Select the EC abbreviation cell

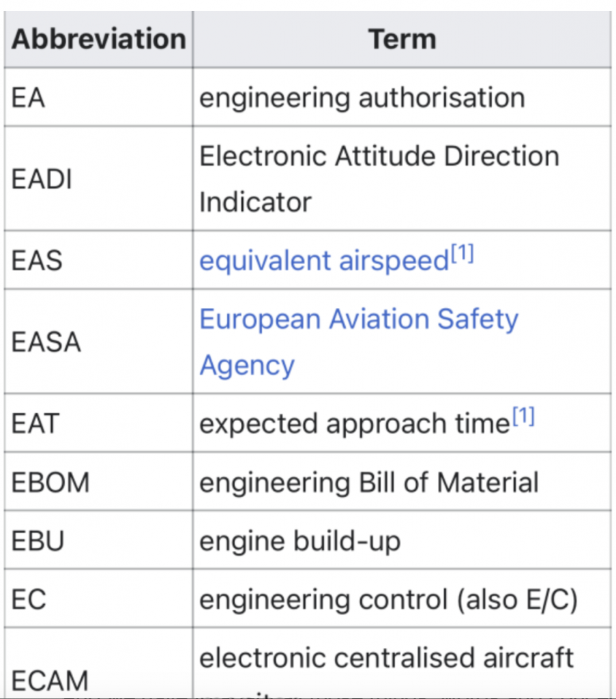(x=98, y=598)
